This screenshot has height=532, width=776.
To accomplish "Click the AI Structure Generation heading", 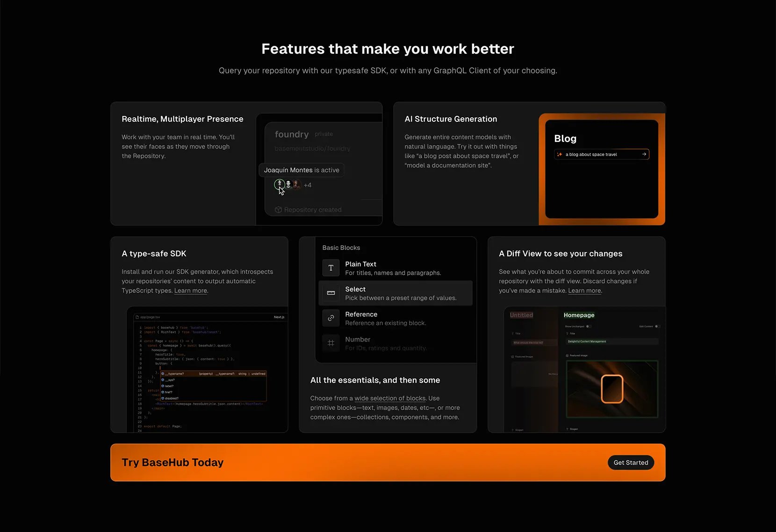I will [x=451, y=119].
